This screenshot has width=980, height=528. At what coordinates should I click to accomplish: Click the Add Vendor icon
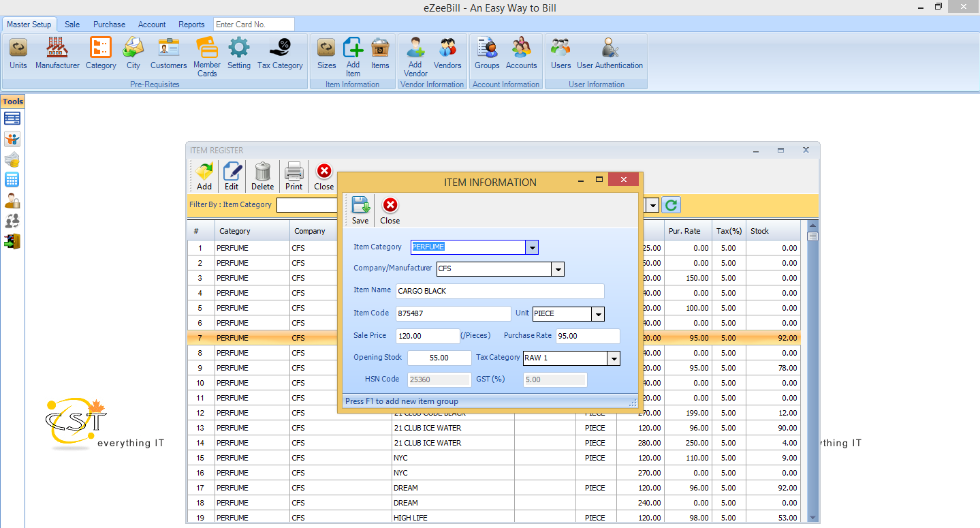pos(415,57)
